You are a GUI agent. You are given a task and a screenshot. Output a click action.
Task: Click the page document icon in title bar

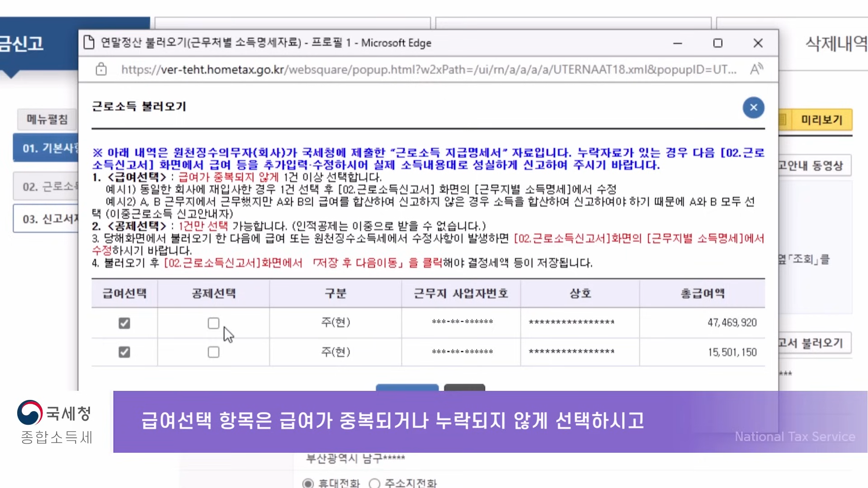click(89, 42)
